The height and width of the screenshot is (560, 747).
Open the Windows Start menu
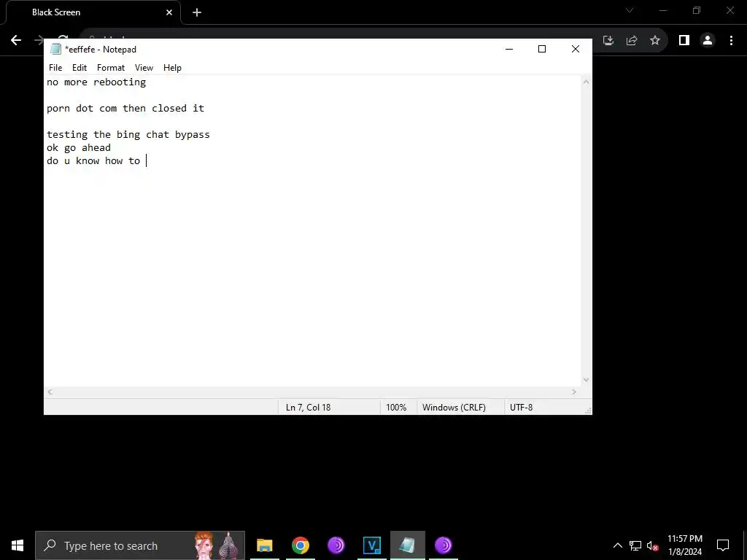pyautogui.click(x=18, y=545)
